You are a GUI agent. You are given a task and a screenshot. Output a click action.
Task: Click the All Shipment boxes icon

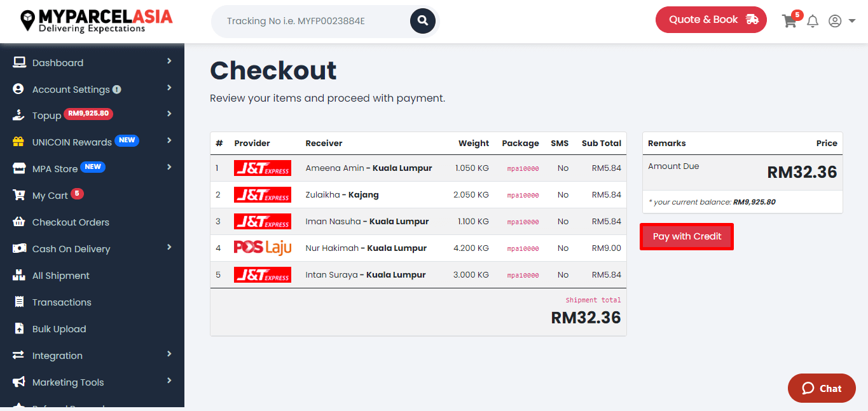(19, 276)
